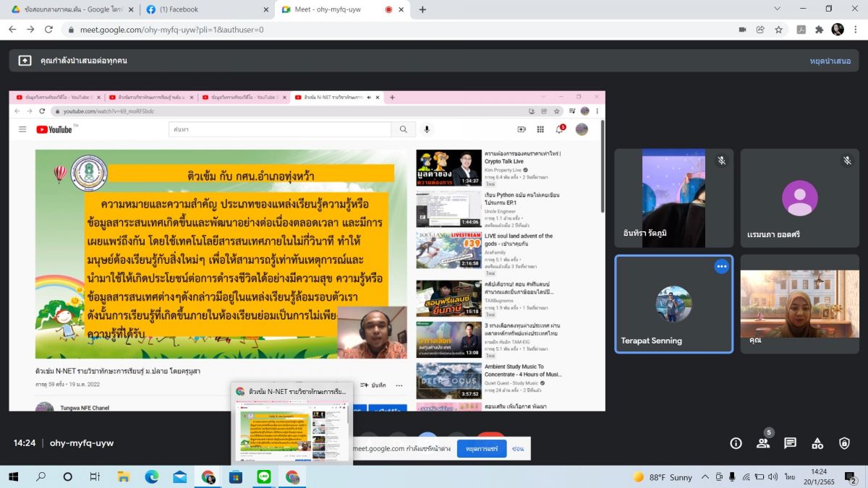Viewport: 868px width, 488px height.
Task: Open the Meet activities panel
Action: coord(817,443)
